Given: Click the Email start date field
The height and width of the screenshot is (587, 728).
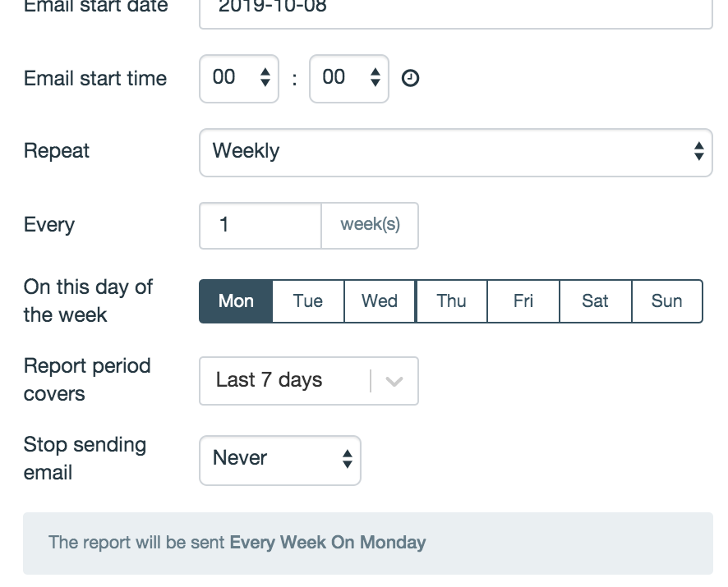Looking at the screenshot, I should 455,10.
